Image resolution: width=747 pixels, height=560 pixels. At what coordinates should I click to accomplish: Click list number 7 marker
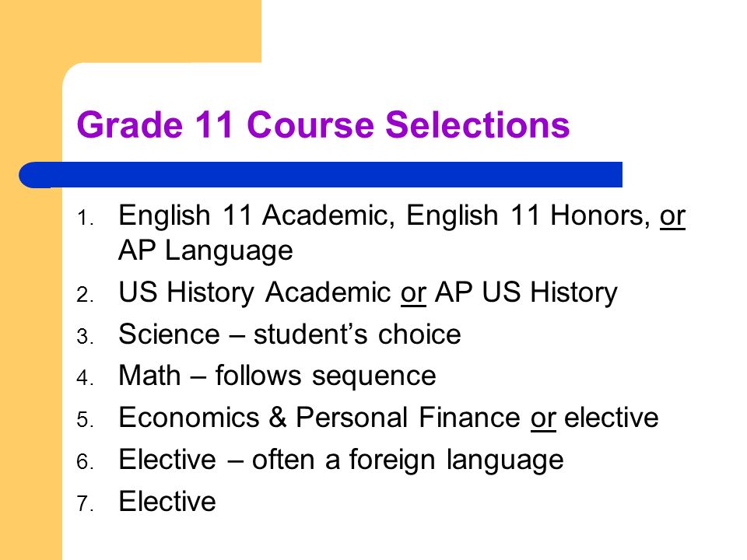pyautogui.click(x=85, y=504)
